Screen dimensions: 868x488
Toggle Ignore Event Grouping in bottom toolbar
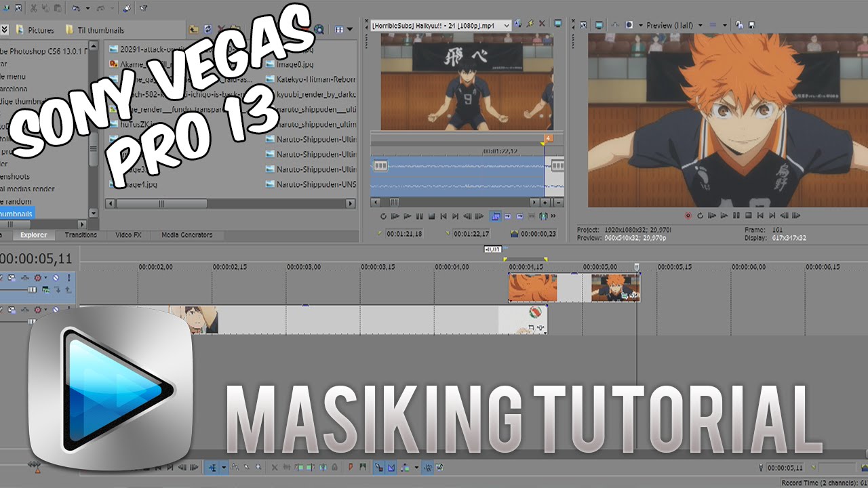click(x=440, y=468)
